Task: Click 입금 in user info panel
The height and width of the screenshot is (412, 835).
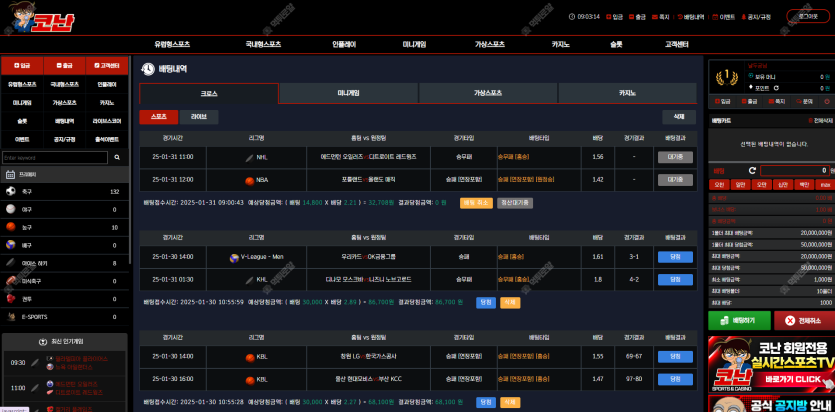Action: (722, 101)
